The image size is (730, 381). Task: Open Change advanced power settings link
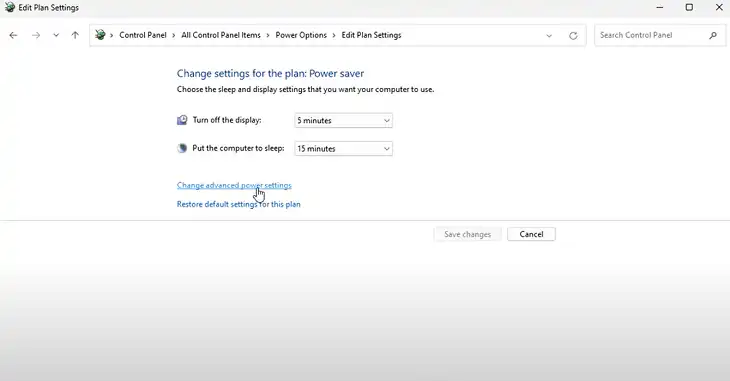(234, 185)
